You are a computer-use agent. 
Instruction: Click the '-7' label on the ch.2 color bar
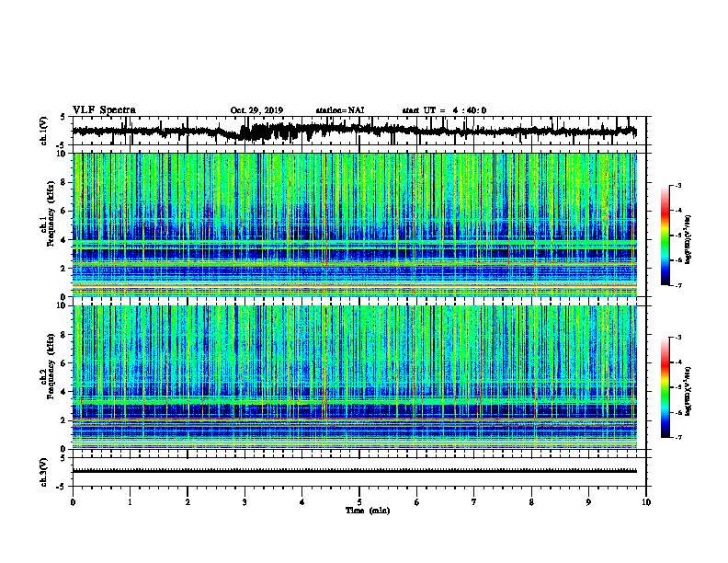(x=677, y=437)
